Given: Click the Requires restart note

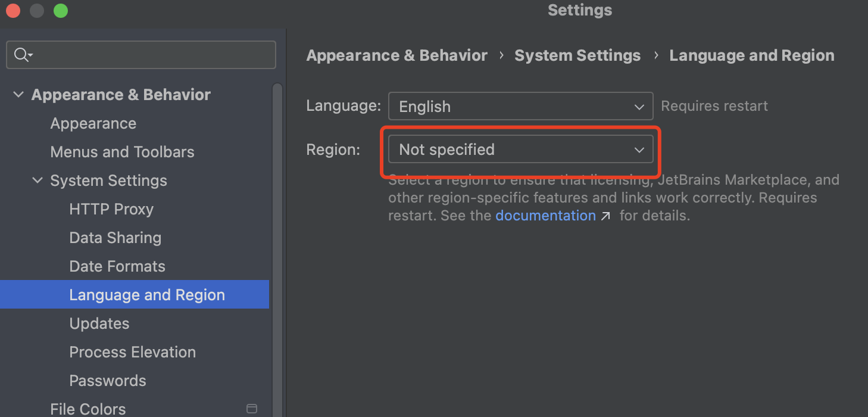Looking at the screenshot, I should click(714, 106).
